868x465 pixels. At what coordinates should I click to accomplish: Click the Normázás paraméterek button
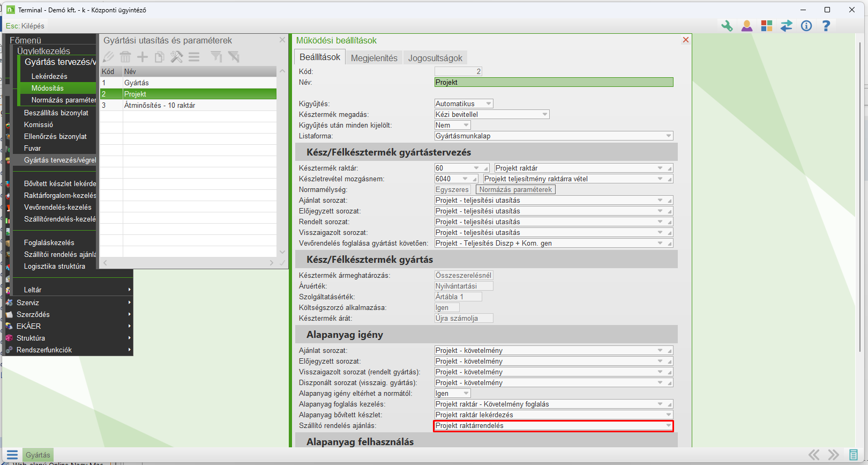click(x=515, y=189)
